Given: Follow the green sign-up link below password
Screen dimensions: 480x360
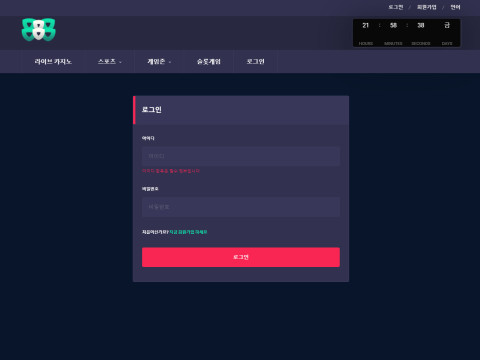Looking at the screenshot, I should pyautogui.click(x=188, y=232).
